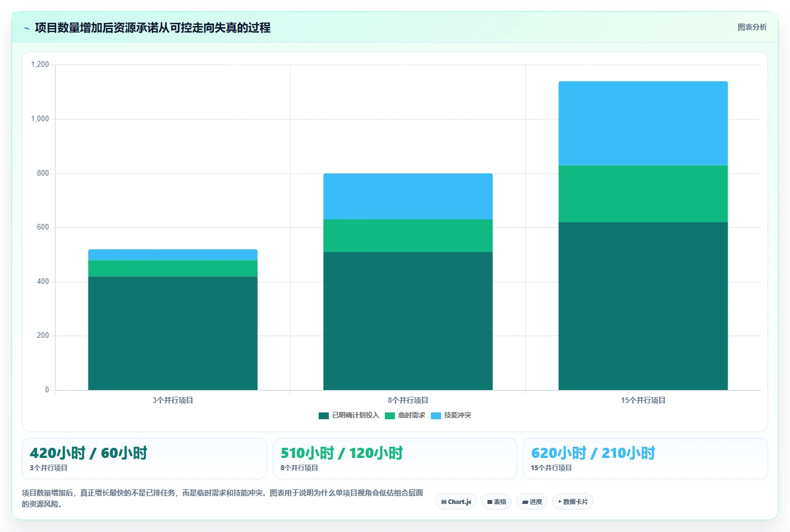Click the green segment of the 8个并行项目 bar
Viewport: 790px width, 532px height.
(408, 236)
